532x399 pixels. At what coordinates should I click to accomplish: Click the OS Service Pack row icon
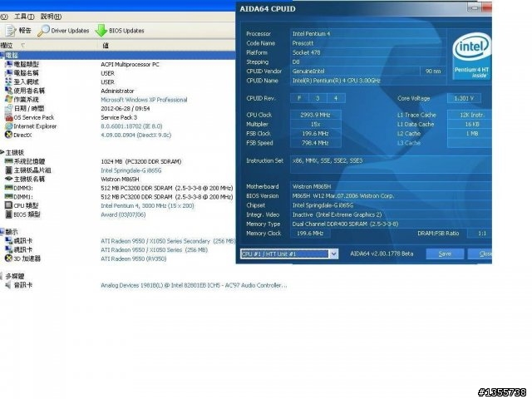point(9,117)
